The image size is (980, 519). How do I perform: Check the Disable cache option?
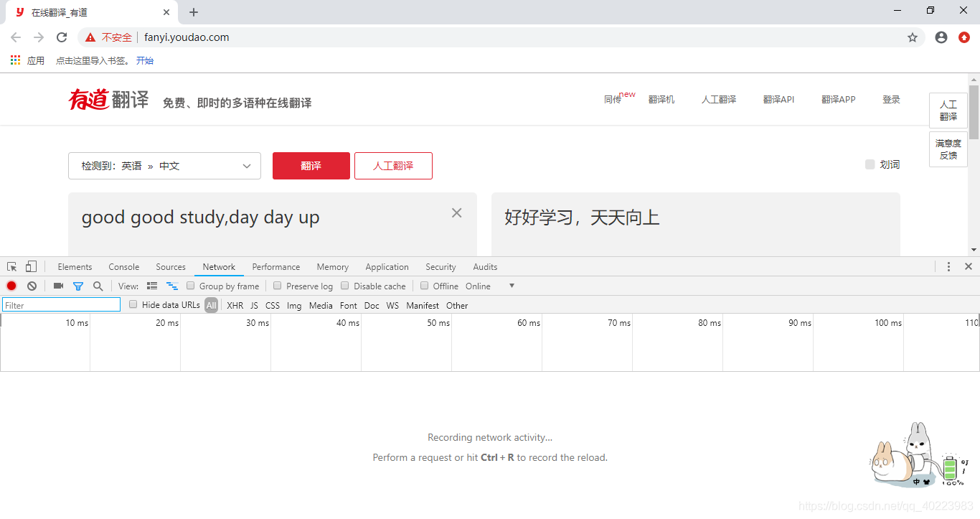(345, 286)
